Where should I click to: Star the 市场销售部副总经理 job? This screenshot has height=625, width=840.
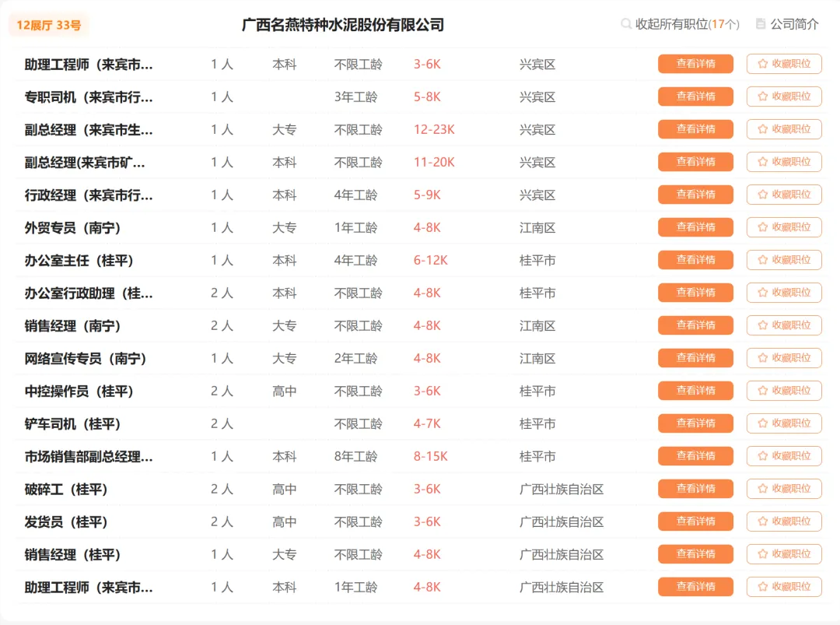click(784, 456)
